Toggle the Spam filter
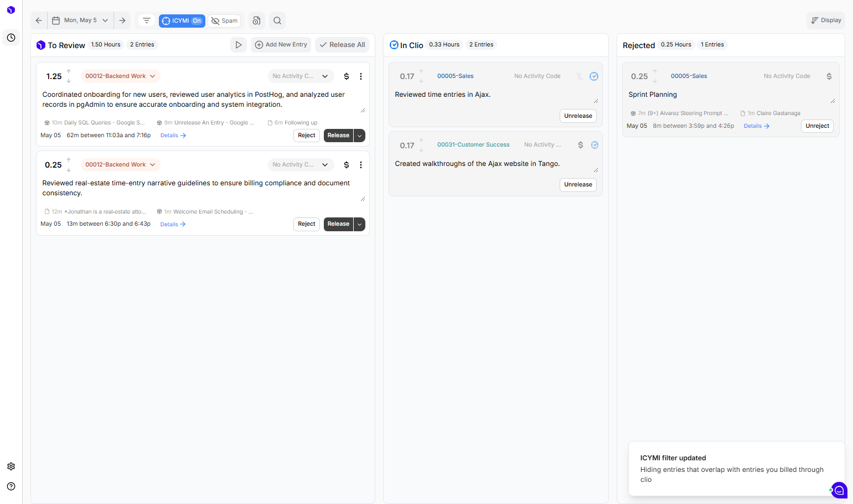Image resolution: width=853 pixels, height=504 pixels. coord(224,21)
